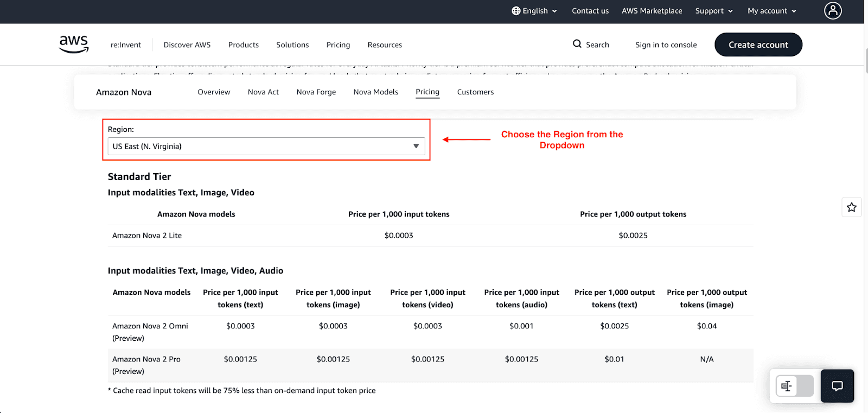Open the Discover AWS menu
Viewport: 868px width, 413px height.
coord(187,45)
